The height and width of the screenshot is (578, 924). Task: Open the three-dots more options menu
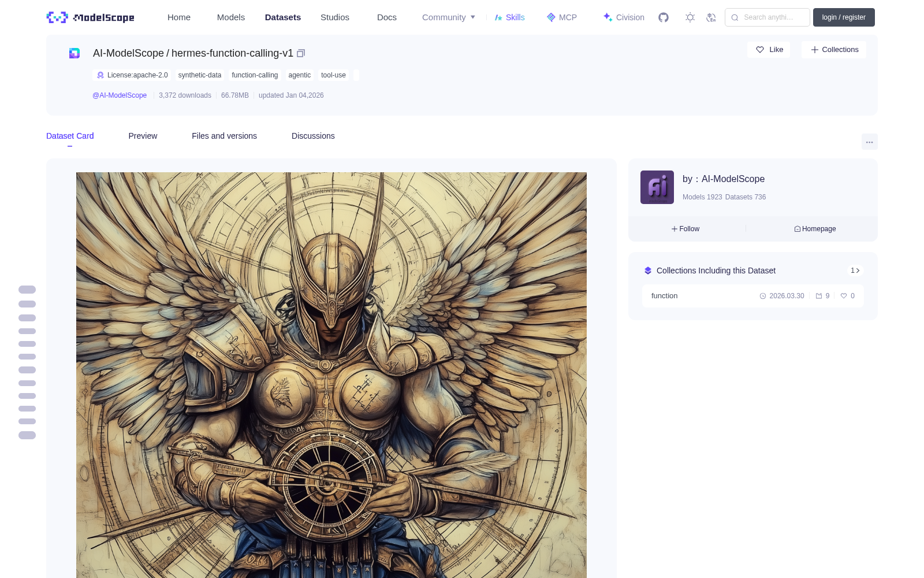(869, 142)
